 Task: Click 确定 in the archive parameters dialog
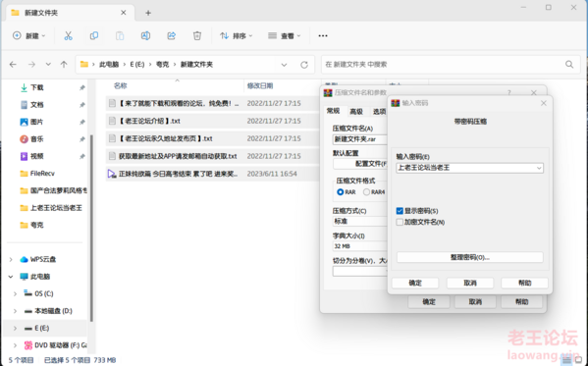pos(429,302)
